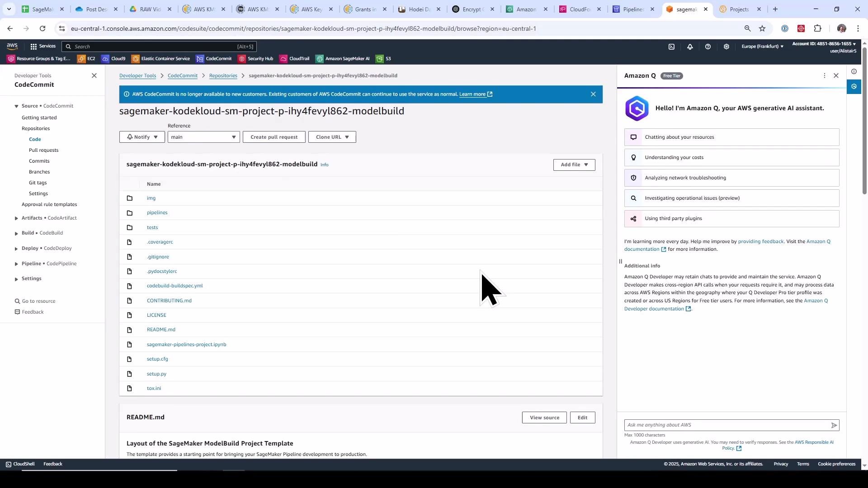Image resolution: width=868 pixels, height=488 pixels.
Task: Open Security Hub favorite shortcut
Action: point(255,59)
